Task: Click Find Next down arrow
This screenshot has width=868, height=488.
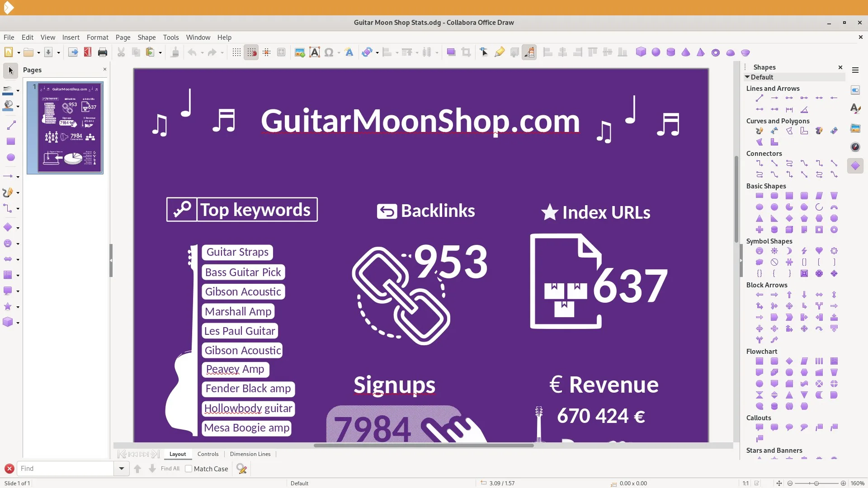Action: (152, 469)
